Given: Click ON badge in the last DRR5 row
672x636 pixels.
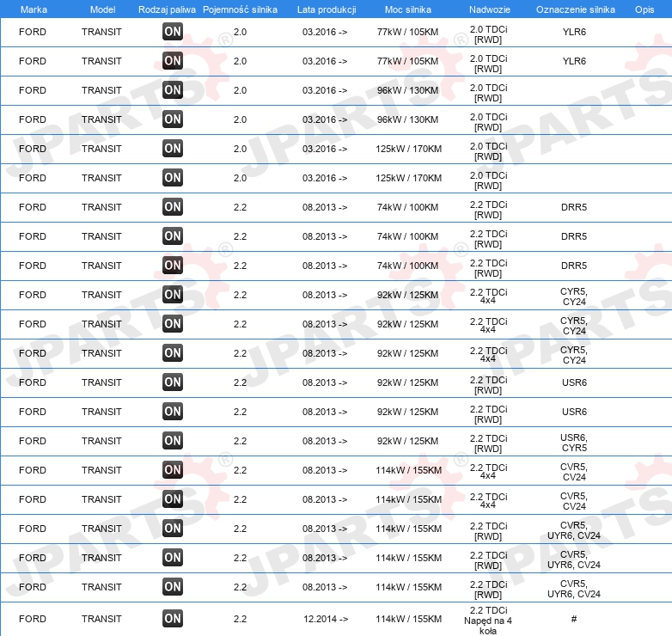Looking at the screenshot, I should 173,266.
